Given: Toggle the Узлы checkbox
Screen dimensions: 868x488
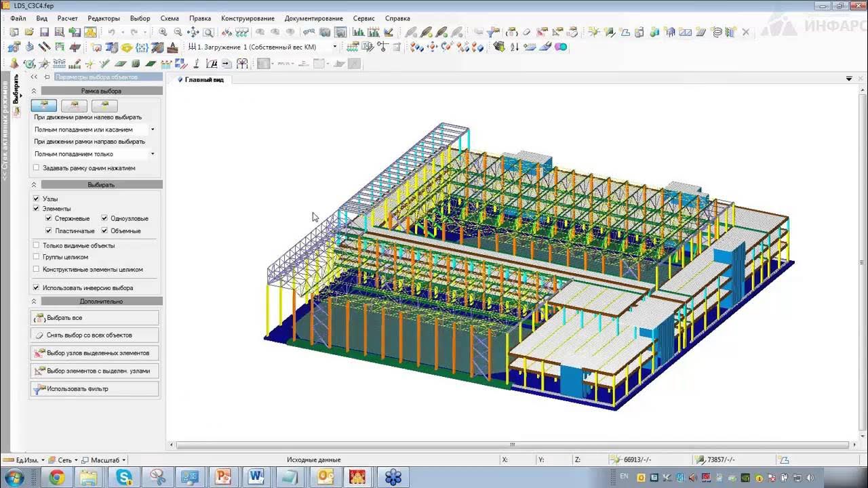Looking at the screenshot, I should pyautogui.click(x=37, y=199).
